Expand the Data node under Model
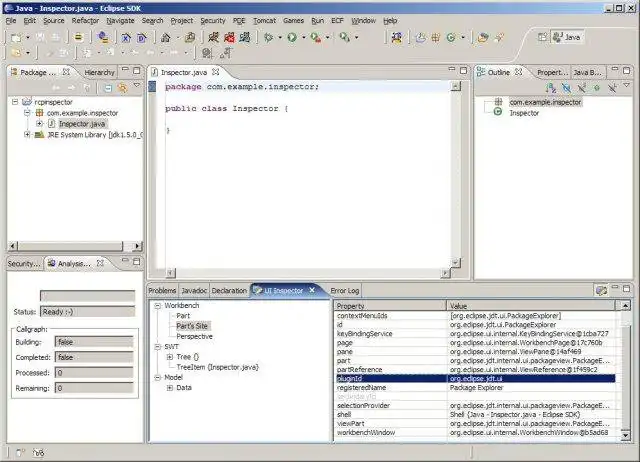 [170, 388]
